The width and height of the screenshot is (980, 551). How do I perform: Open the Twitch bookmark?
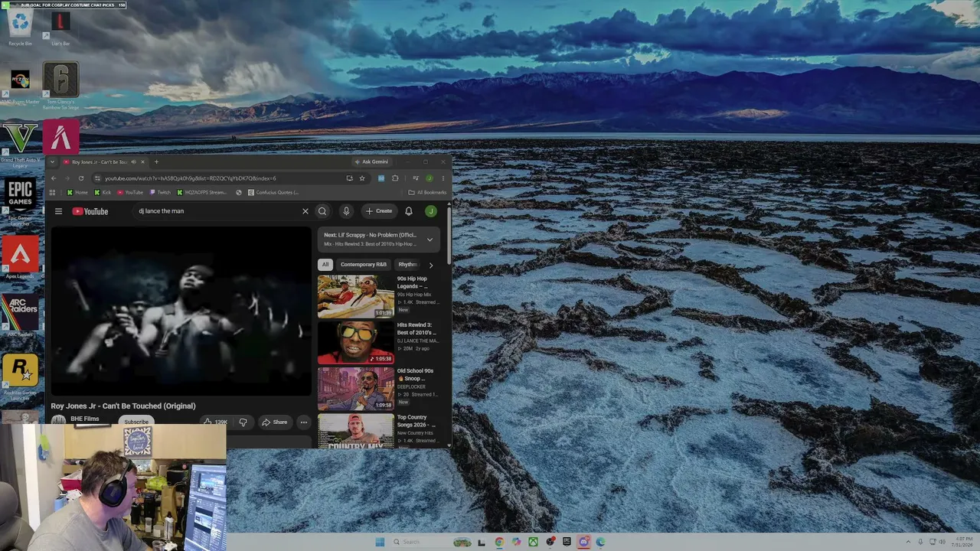click(161, 193)
